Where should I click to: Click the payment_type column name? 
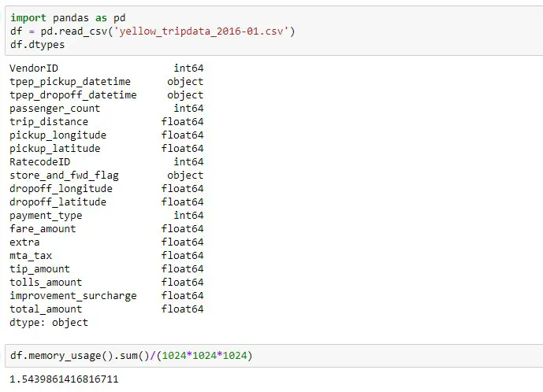46,216
